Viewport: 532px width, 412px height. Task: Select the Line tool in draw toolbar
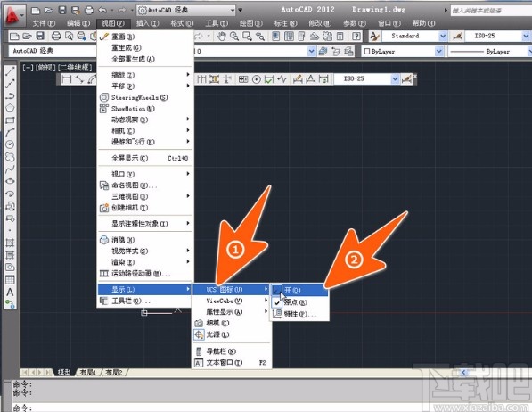[x=10, y=71]
